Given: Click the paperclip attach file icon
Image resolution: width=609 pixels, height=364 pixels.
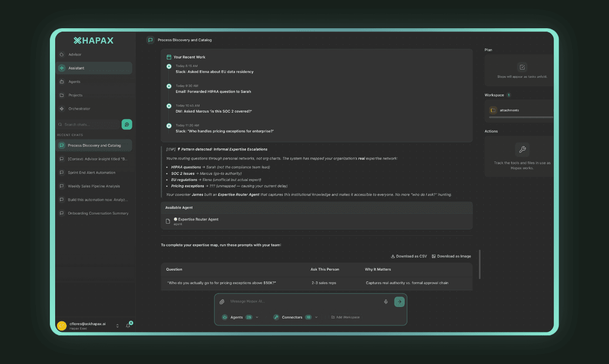Looking at the screenshot, I should coord(222,302).
